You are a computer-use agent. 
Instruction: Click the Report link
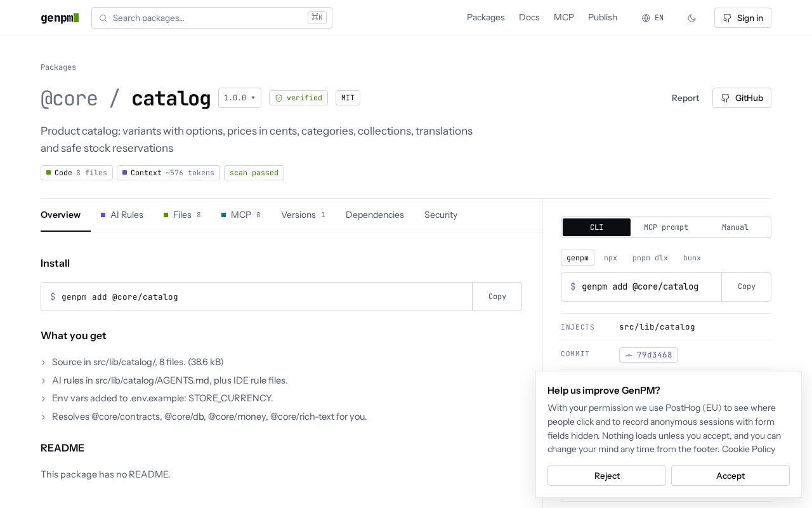pos(685,98)
